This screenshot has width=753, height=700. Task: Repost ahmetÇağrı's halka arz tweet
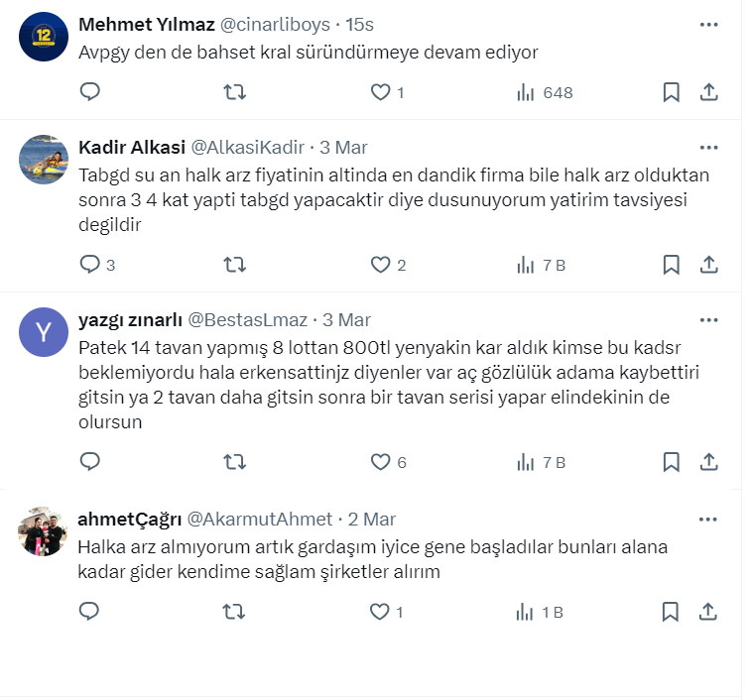234,612
